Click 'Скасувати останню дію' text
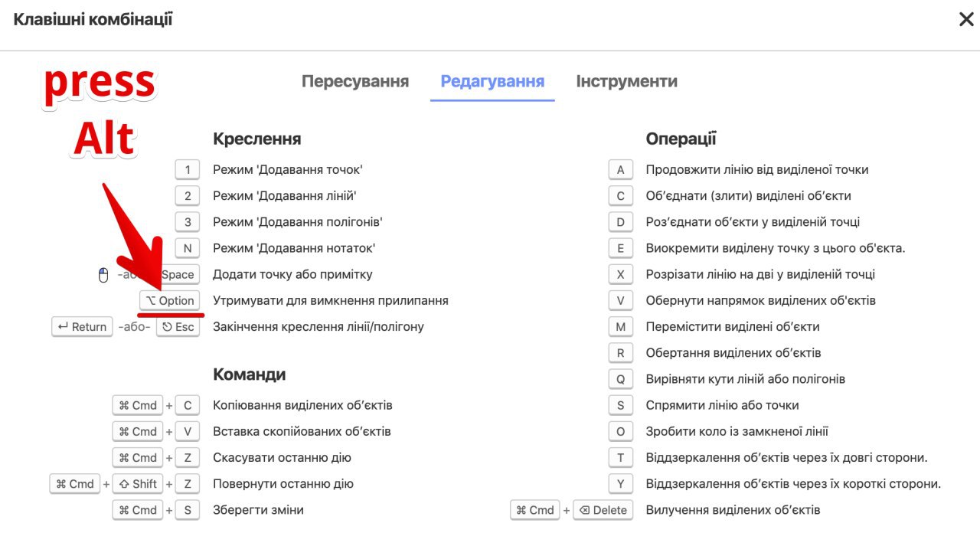 (282, 458)
